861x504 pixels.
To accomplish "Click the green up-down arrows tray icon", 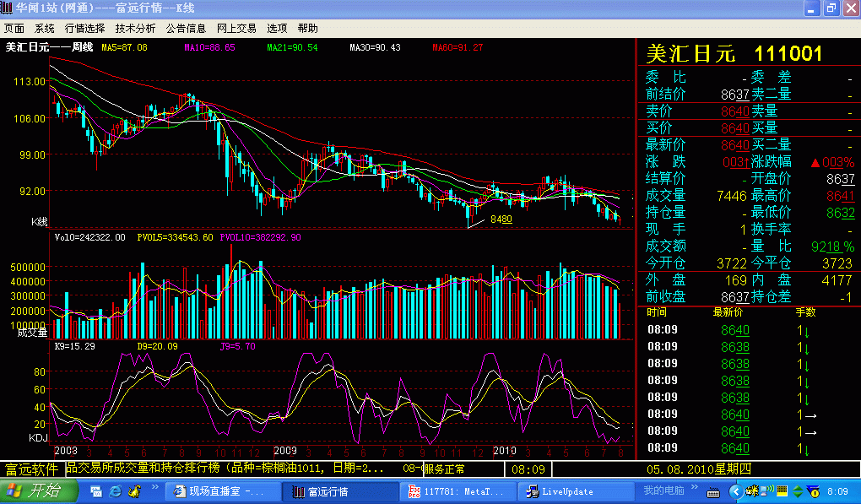I will (x=798, y=491).
